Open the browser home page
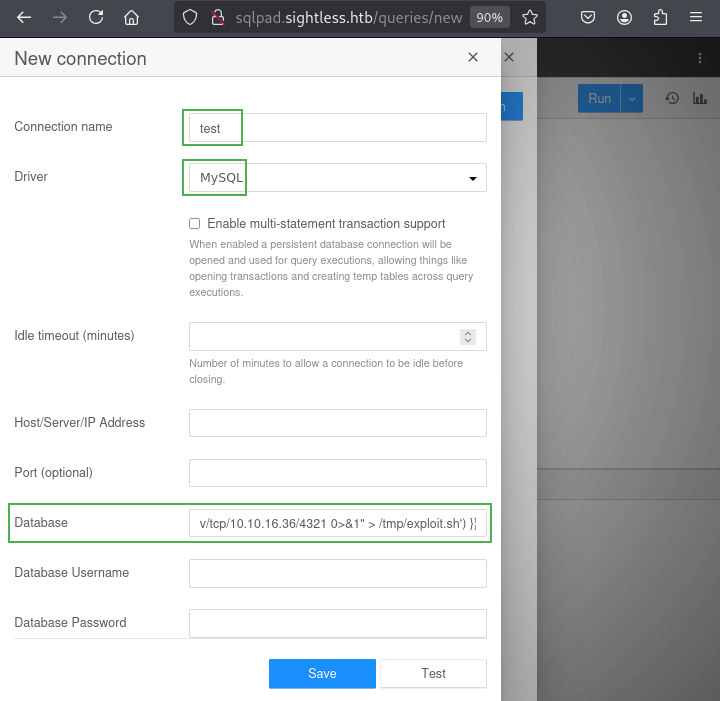 [x=131, y=18]
